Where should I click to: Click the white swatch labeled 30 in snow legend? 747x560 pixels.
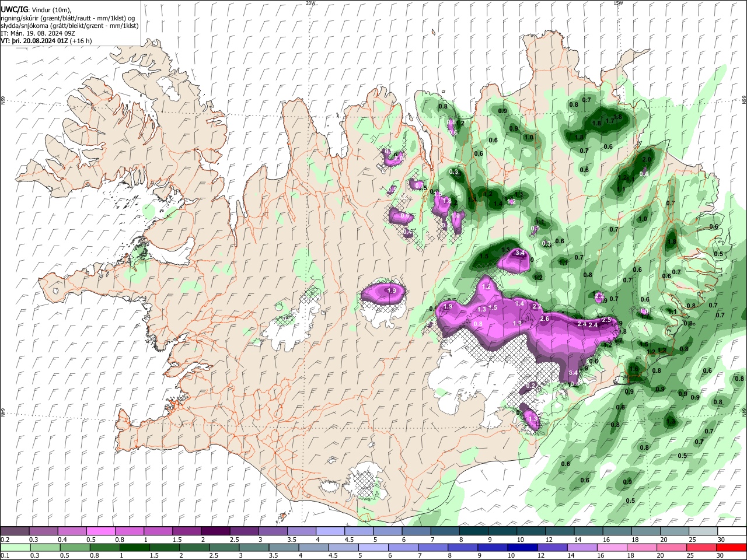click(732, 531)
